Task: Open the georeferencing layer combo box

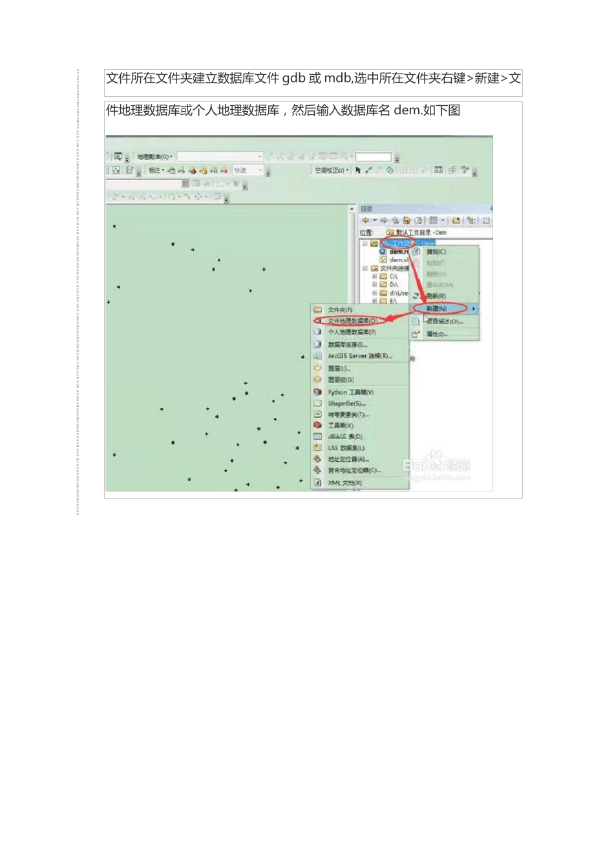Action: (220, 156)
